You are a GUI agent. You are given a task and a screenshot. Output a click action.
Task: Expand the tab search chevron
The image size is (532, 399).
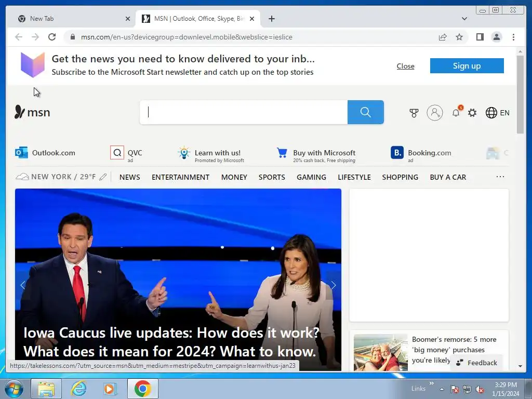coord(464,19)
